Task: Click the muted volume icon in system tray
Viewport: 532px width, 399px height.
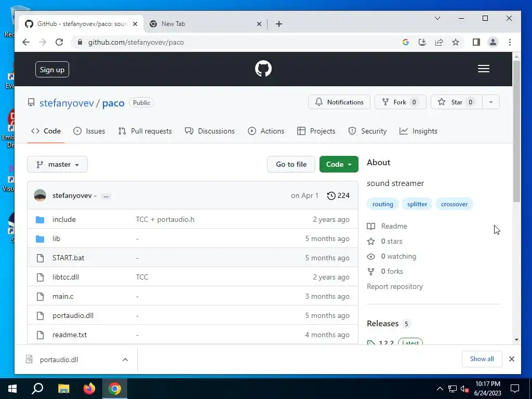Action: click(465, 389)
